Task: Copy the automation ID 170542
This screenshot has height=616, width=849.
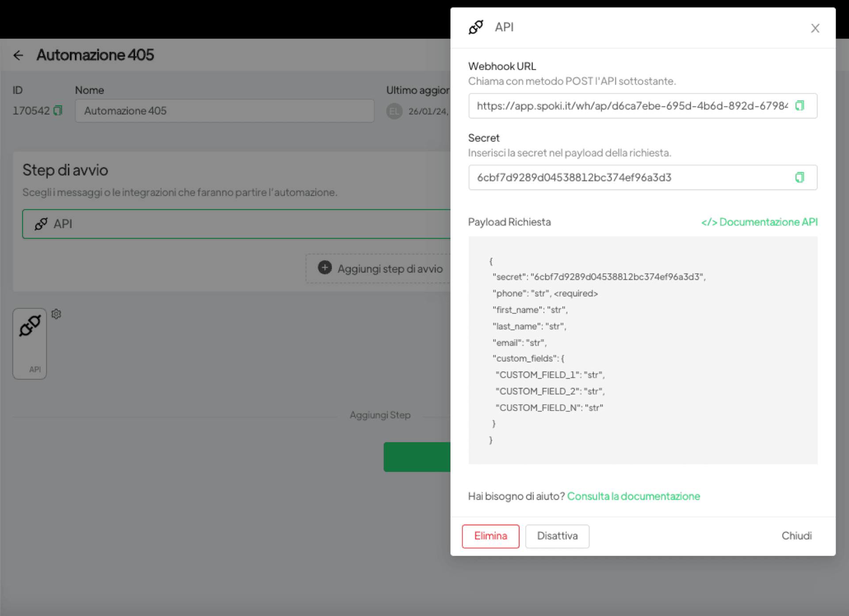Action: 58,111
